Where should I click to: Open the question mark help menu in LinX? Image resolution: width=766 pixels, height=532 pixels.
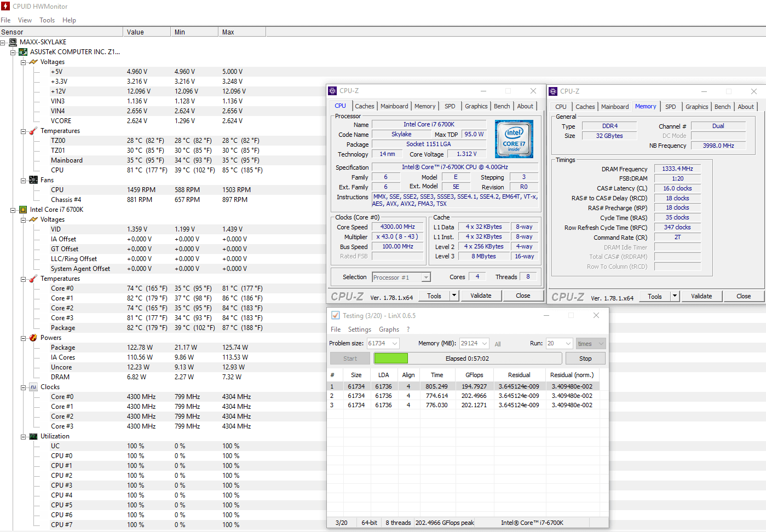(x=408, y=329)
